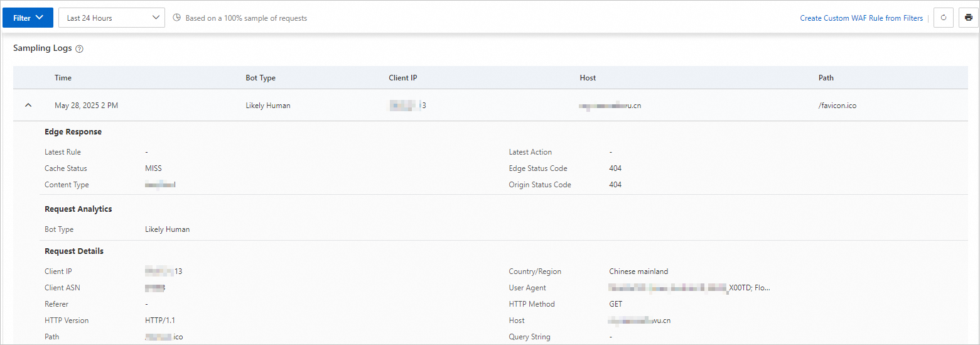Click the truncated User Agent value
The width and height of the screenshot is (980, 345).
[689, 288]
